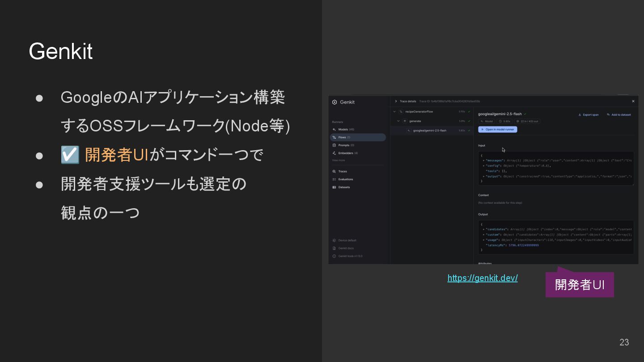
Task: Click the purple 開発者UI callout label
Action: [580, 285]
